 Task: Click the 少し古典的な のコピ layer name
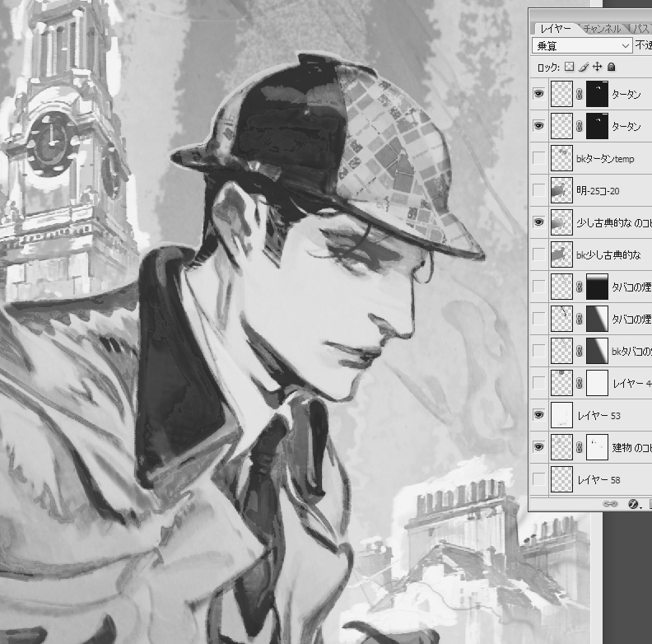[x=614, y=223]
